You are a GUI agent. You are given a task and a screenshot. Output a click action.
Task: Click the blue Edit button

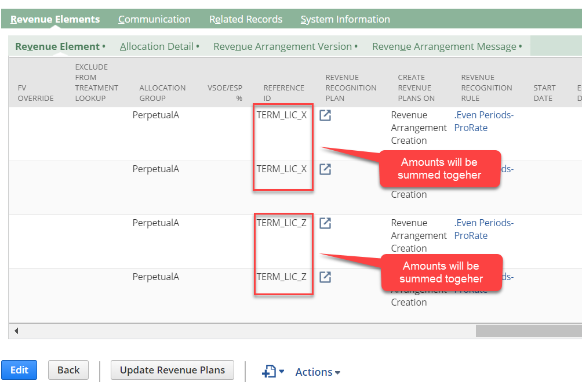click(x=19, y=370)
